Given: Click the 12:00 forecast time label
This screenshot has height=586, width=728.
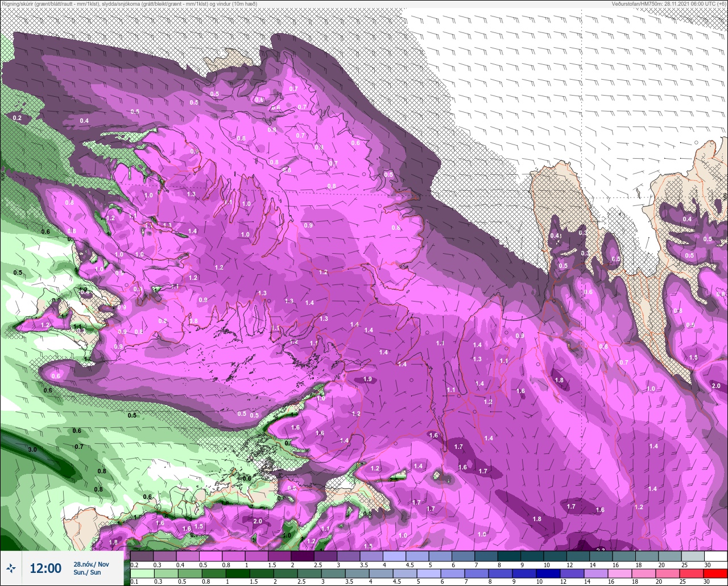Looking at the screenshot, I should [45, 568].
